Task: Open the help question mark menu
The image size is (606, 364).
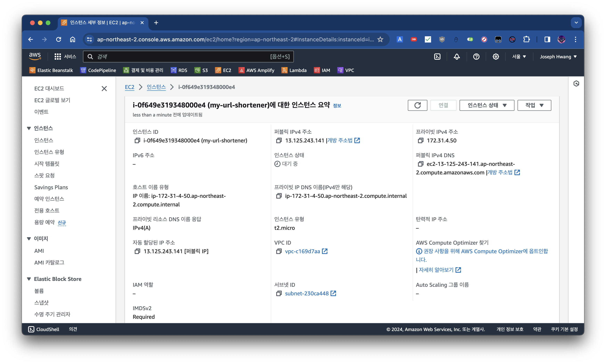Action: click(x=476, y=57)
